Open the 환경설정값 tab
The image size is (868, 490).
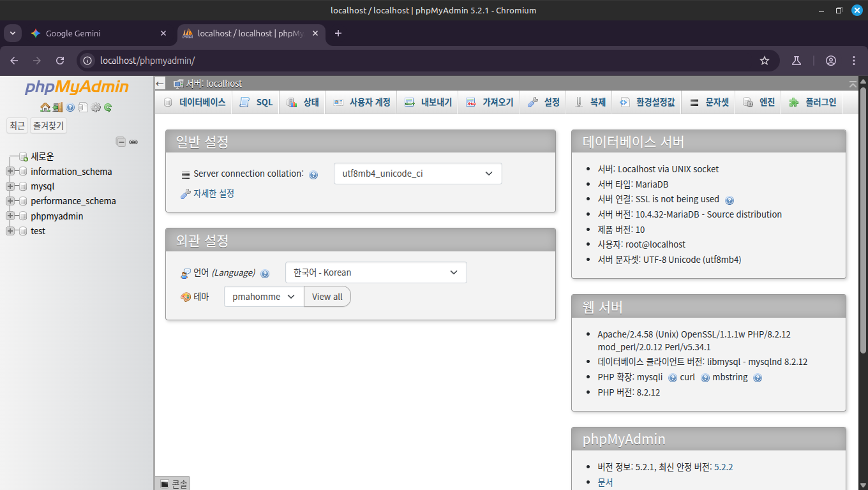(x=647, y=102)
